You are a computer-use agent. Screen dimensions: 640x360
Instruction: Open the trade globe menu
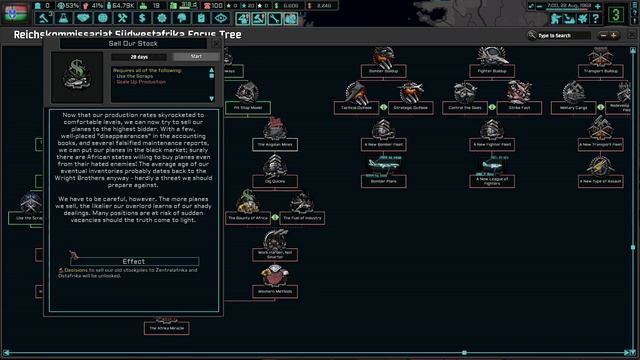click(x=103, y=18)
